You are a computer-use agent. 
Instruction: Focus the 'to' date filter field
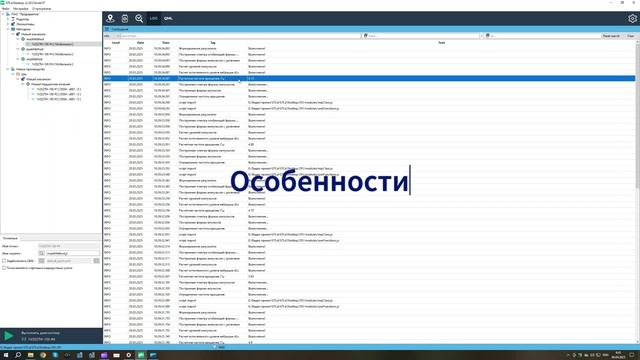tap(542, 36)
